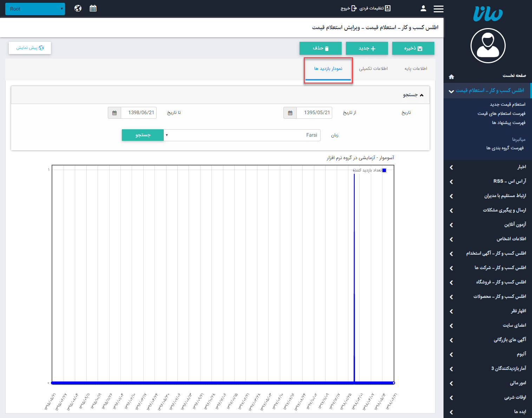
Task: Click the globe icon in top bar
Action: pos(78,8)
